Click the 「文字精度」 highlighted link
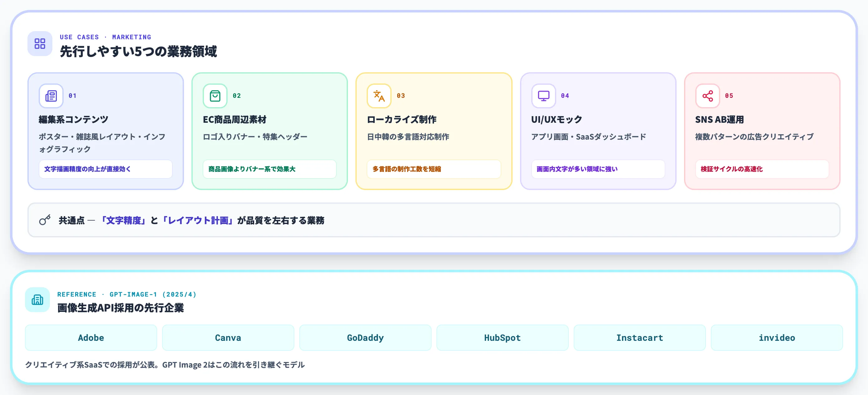The height and width of the screenshot is (395, 868). pyautogui.click(x=123, y=221)
